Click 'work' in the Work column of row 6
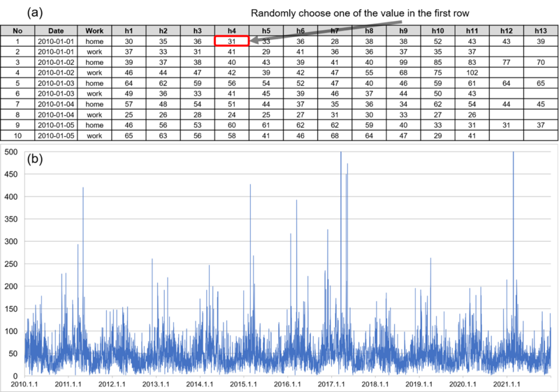 (94, 94)
